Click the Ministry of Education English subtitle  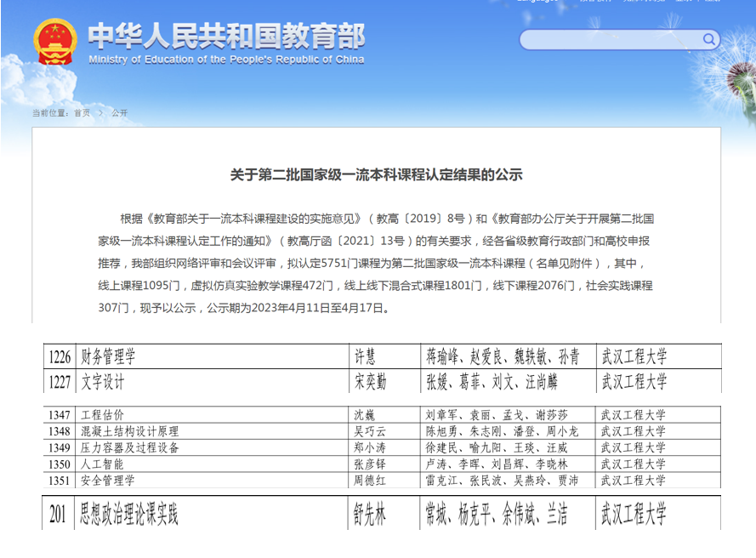(226, 60)
